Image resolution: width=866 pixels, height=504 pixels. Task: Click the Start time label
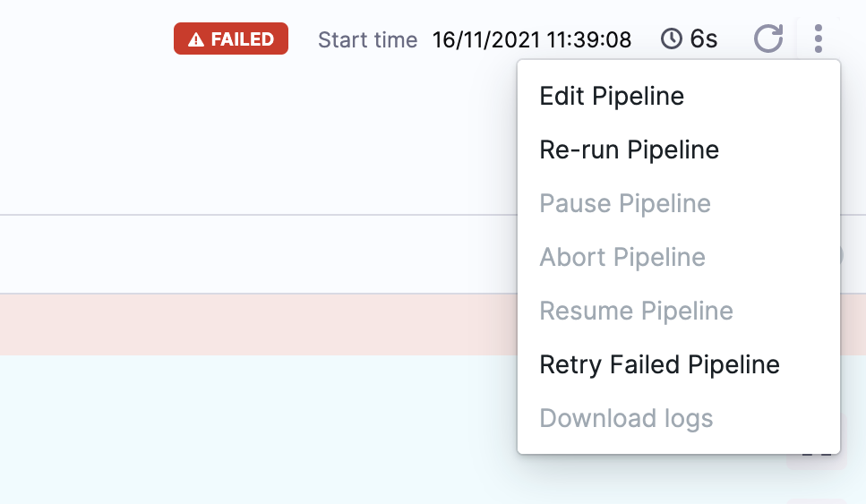[x=367, y=40]
